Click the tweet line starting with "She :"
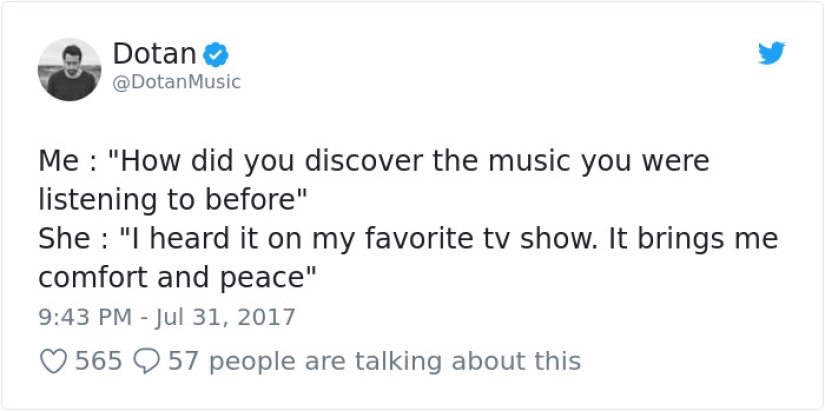 408,239
